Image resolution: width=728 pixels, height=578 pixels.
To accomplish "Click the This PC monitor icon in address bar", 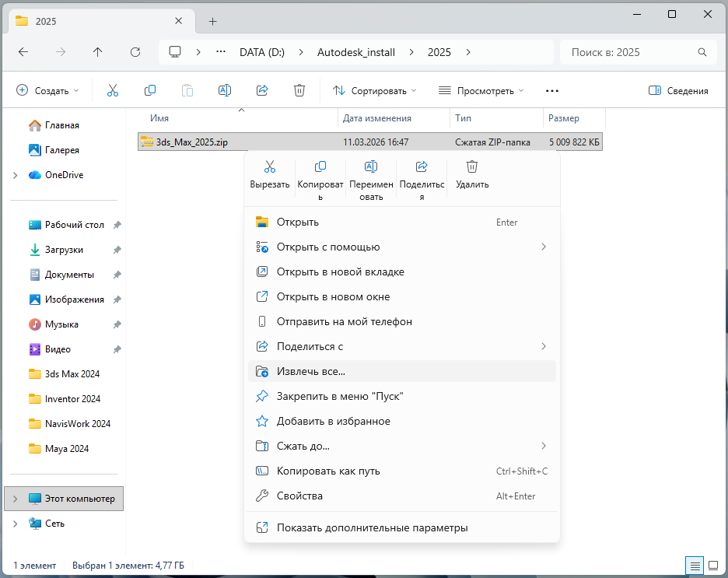I will coord(175,52).
